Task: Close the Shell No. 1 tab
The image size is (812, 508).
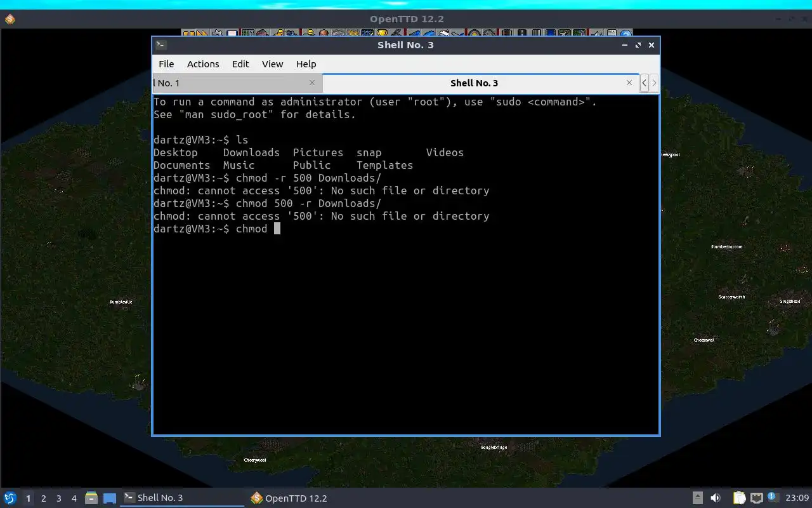Action: click(x=312, y=83)
